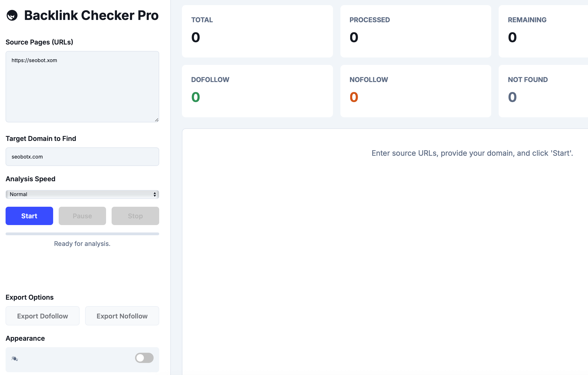This screenshot has height=375, width=588.
Task: Click the 'Analysis Speed' label
Action: (x=31, y=179)
